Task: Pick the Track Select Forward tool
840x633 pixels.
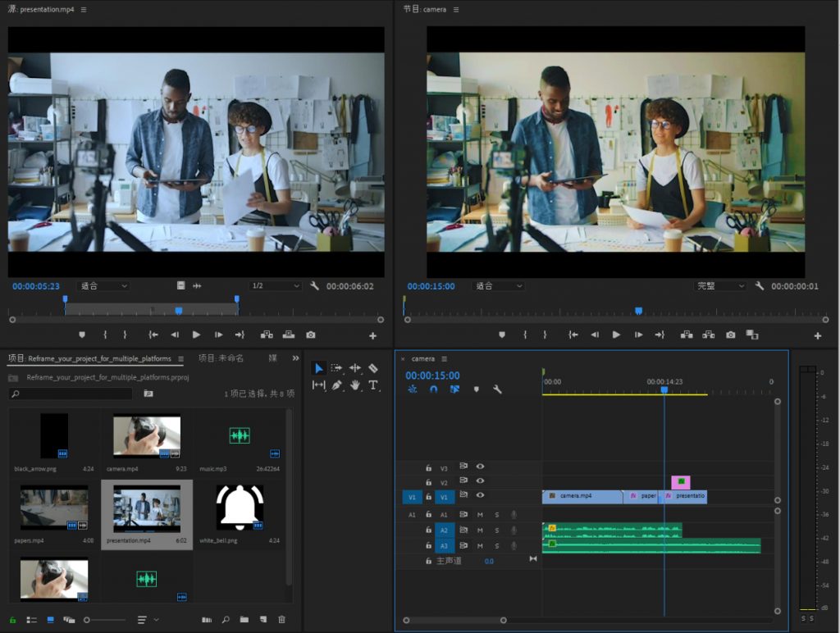Action: tap(336, 369)
